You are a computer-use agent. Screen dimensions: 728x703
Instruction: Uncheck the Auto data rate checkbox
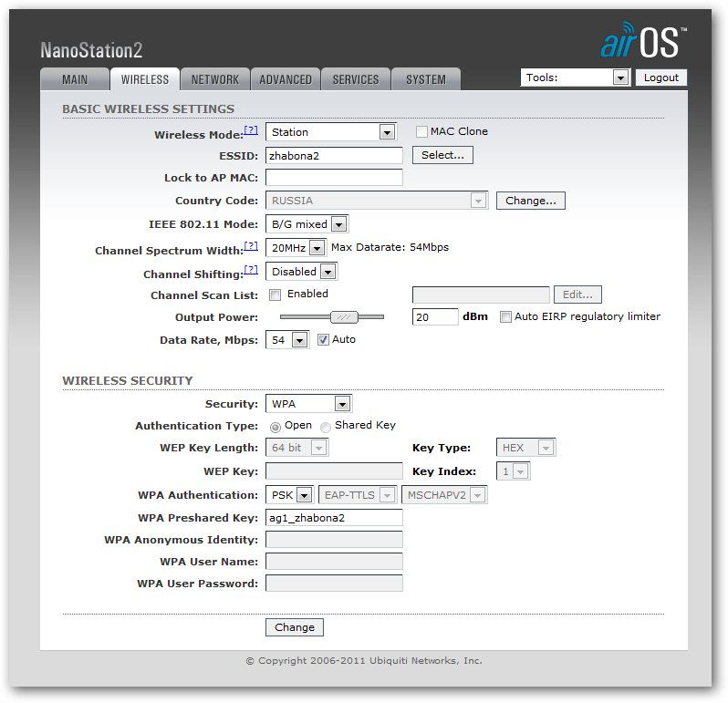[324, 340]
